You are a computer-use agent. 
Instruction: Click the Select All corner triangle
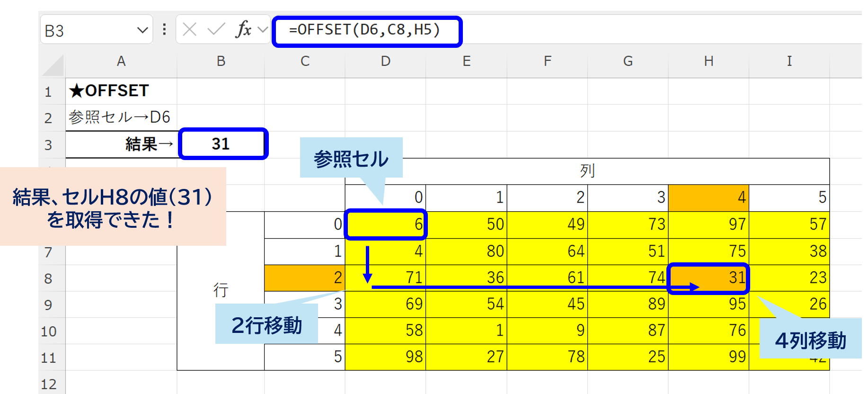tap(53, 66)
